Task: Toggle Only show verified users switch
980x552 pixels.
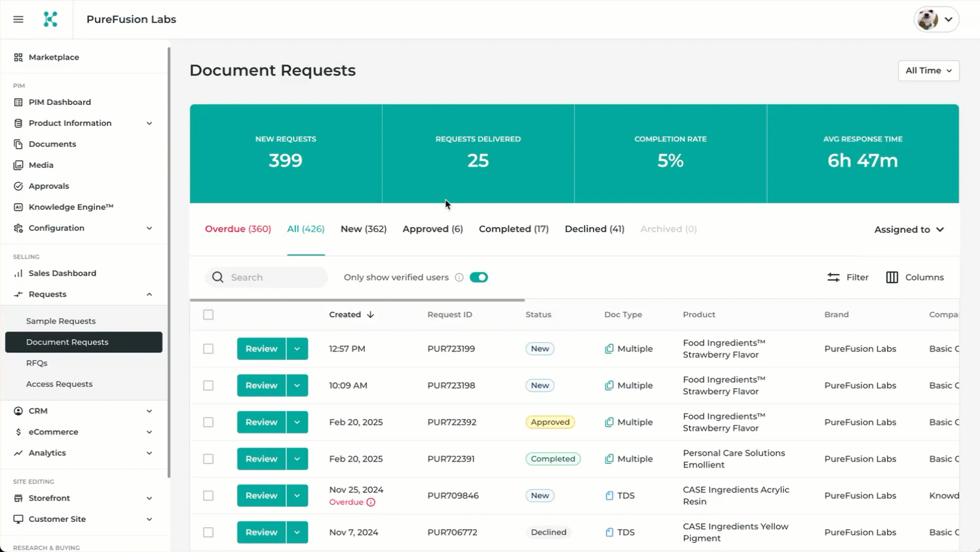Action: coord(479,277)
